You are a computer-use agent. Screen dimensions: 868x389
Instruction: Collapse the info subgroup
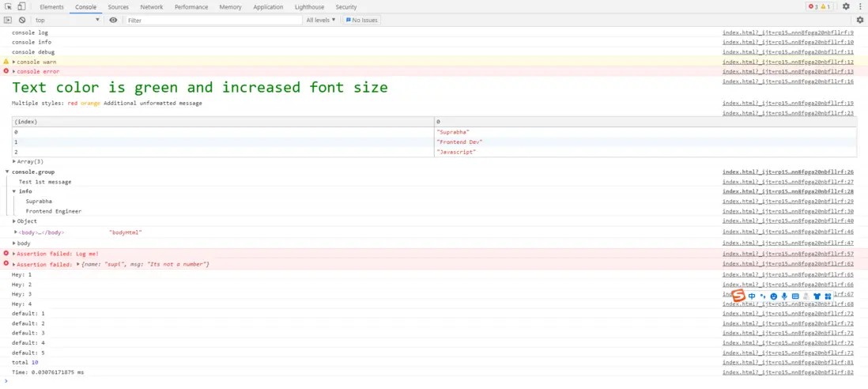[14, 191]
